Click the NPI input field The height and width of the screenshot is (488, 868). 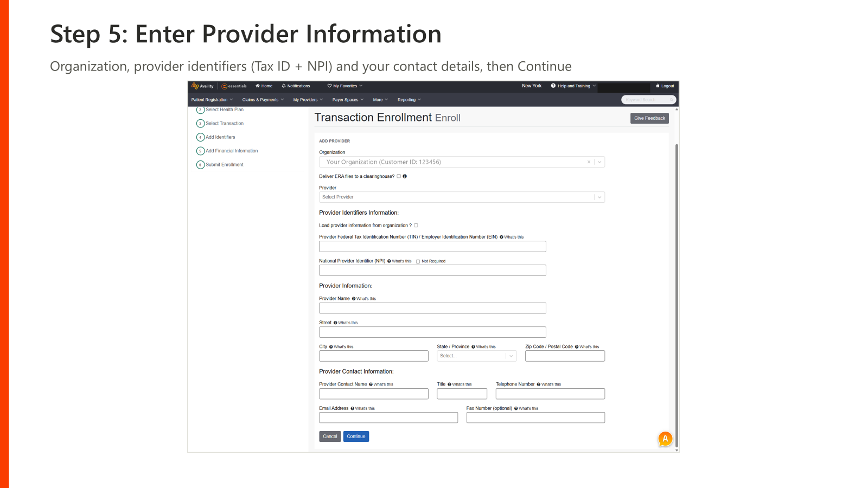point(432,271)
